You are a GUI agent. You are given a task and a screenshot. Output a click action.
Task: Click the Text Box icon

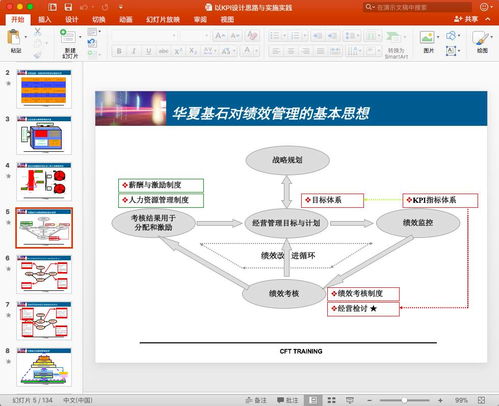pos(451,51)
